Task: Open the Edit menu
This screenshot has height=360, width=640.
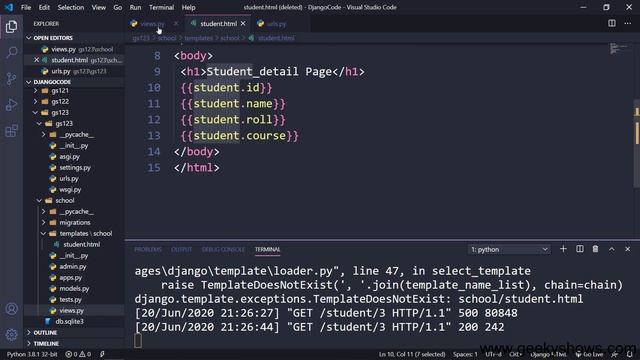Action: click(44, 7)
